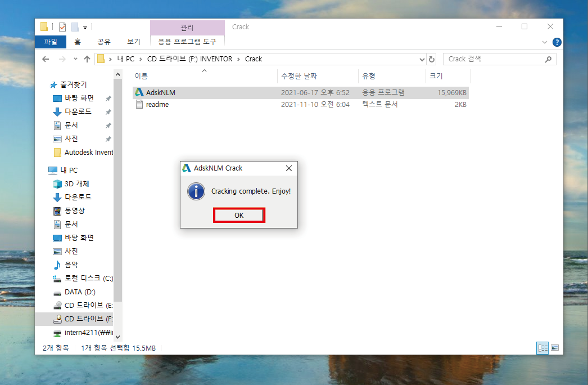Open the Autodesk Invent folder in sidebar

[83, 152]
